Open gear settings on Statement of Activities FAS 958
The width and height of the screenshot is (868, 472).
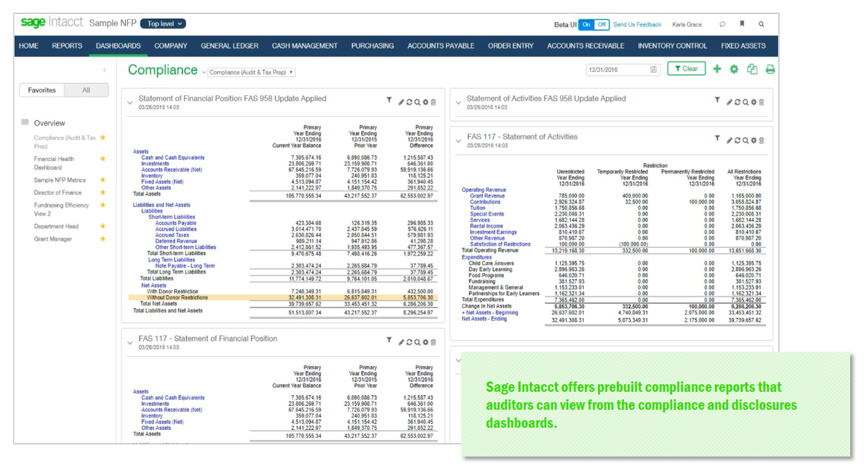pyautogui.click(x=753, y=102)
